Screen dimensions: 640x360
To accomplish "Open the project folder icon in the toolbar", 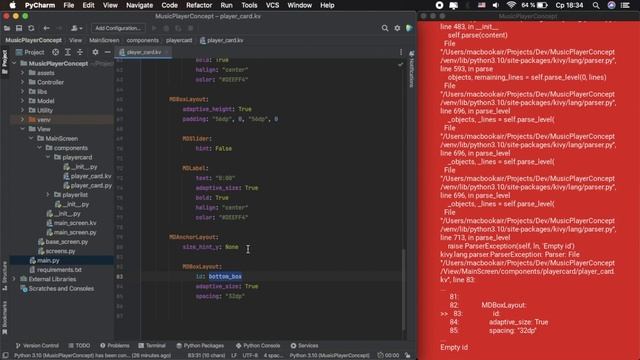I will pyautogui.click(x=7, y=28).
